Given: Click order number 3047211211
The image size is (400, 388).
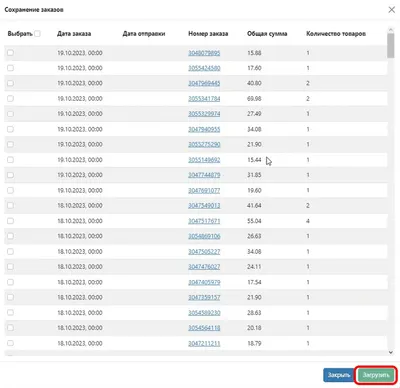Looking at the screenshot, I should click(204, 343).
